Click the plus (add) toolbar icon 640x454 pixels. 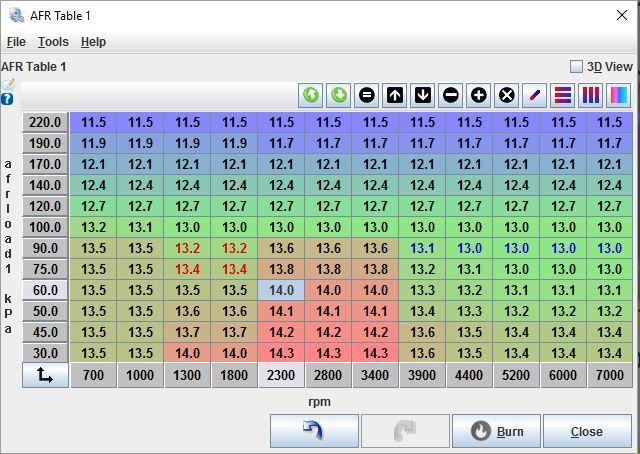478,96
